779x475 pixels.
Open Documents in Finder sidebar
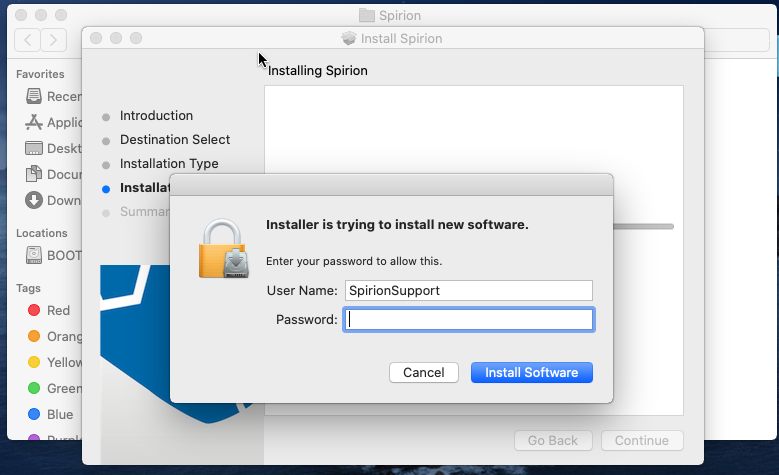[54, 174]
